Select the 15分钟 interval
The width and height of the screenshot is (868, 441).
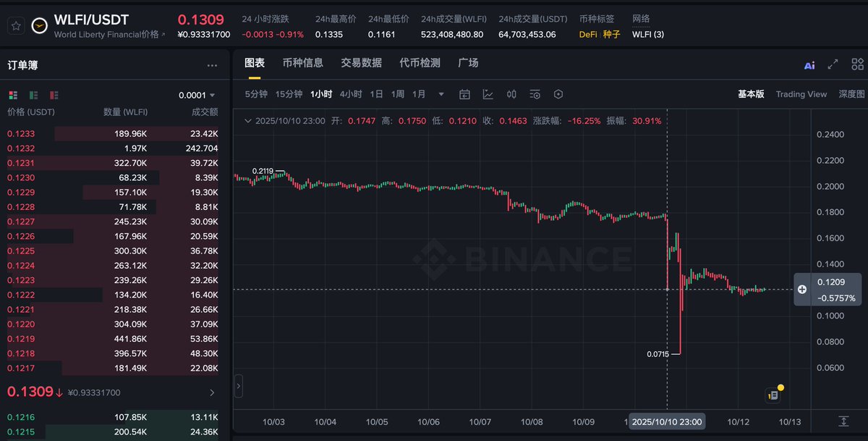point(289,94)
